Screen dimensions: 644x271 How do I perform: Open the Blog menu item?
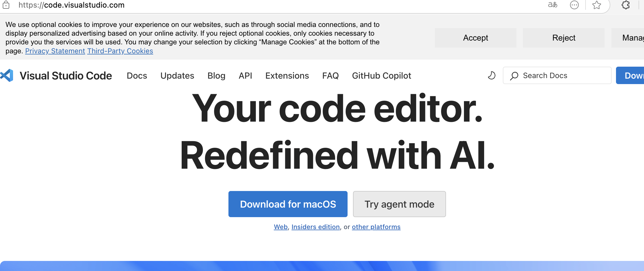[216, 76]
